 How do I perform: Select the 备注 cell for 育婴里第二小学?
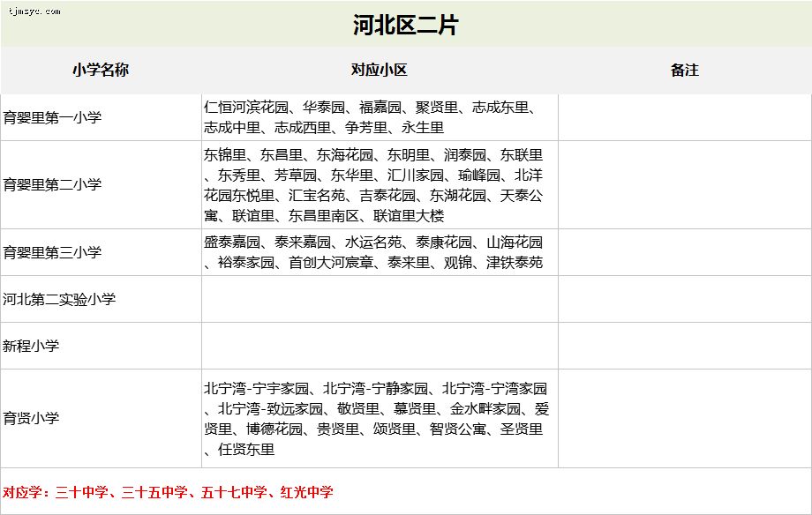tap(684, 184)
